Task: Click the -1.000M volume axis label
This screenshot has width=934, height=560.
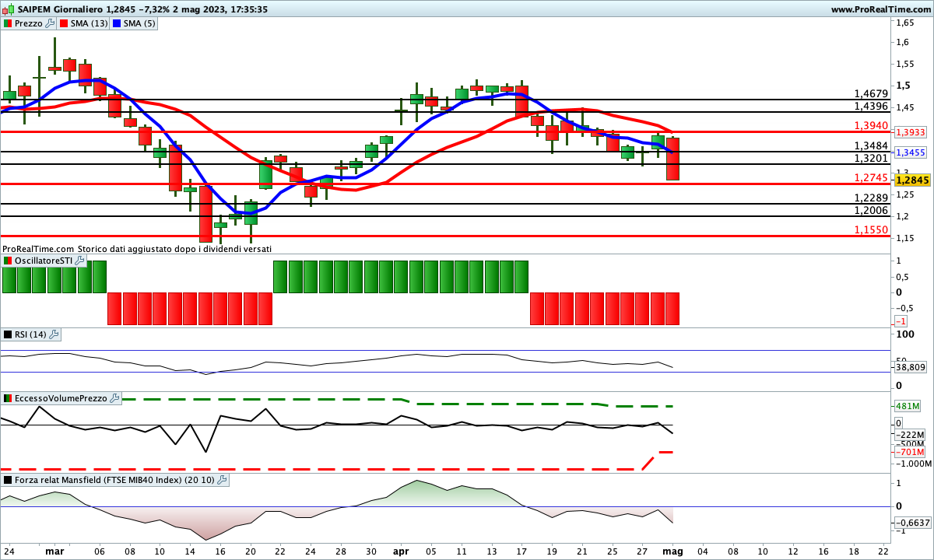Action: coord(914,464)
